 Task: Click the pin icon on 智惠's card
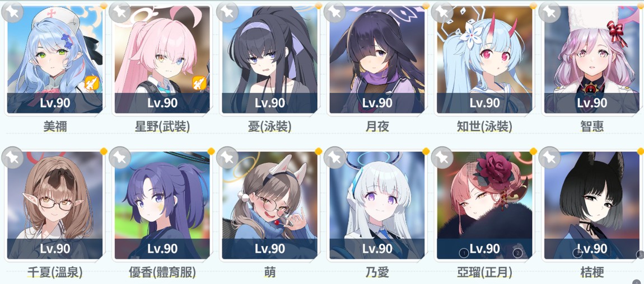(x=549, y=12)
